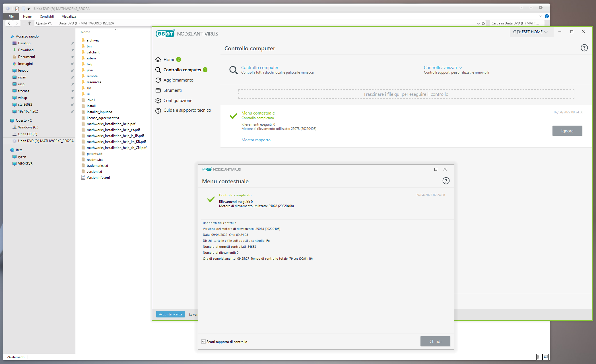Image resolution: width=596 pixels, height=364 pixels.
Task: Click Acquista licenza button
Action: click(170, 314)
